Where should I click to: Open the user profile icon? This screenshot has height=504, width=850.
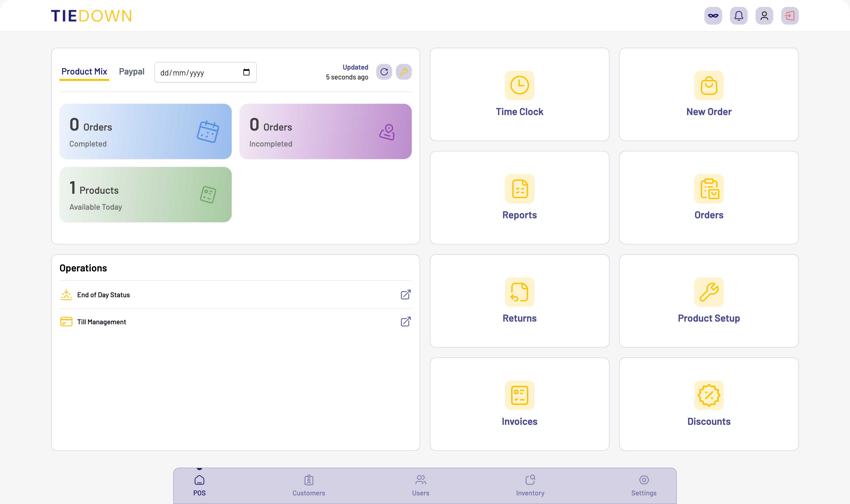click(764, 16)
